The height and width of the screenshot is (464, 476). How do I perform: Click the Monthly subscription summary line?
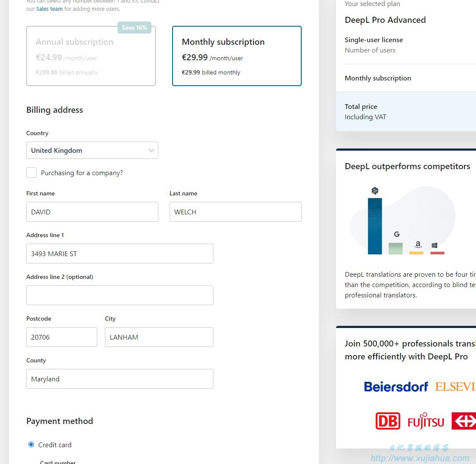378,78
